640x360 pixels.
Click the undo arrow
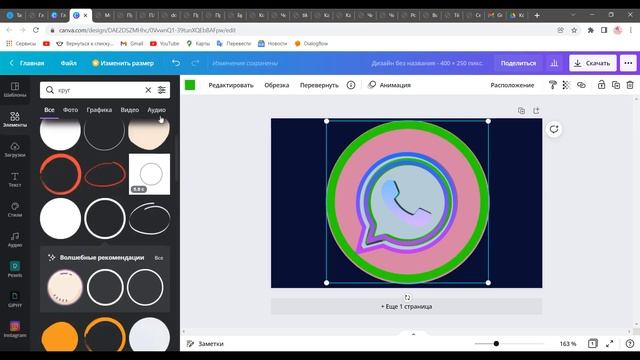click(x=176, y=63)
